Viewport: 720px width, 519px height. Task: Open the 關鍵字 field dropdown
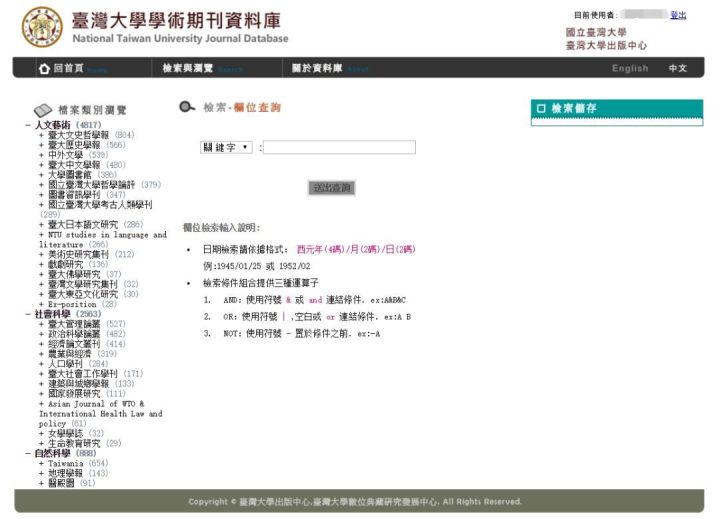[x=226, y=147]
